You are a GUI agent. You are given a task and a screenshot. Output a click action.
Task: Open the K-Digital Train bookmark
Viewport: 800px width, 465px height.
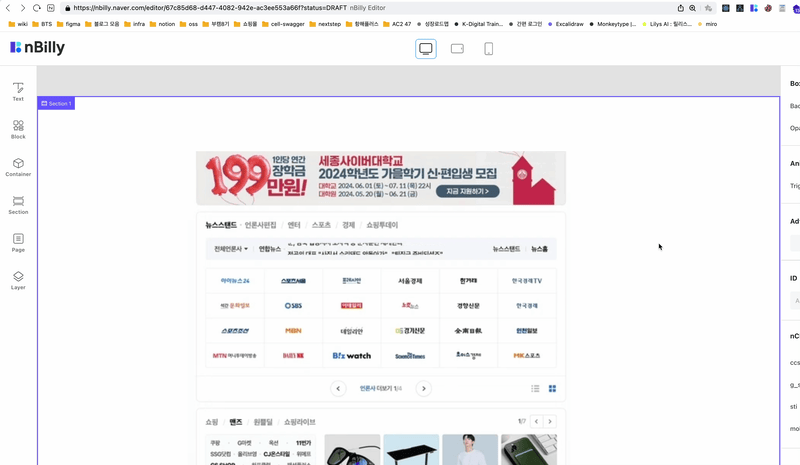[x=478, y=24]
